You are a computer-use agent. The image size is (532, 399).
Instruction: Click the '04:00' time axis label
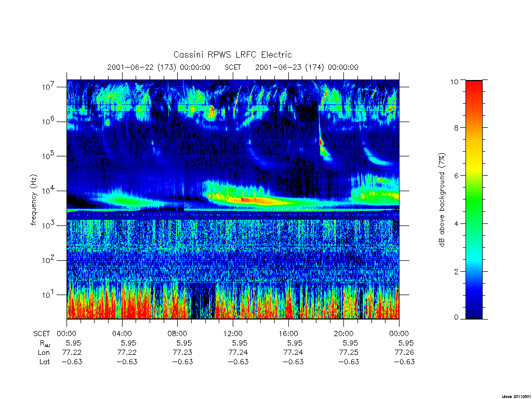click(x=122, y=334)
